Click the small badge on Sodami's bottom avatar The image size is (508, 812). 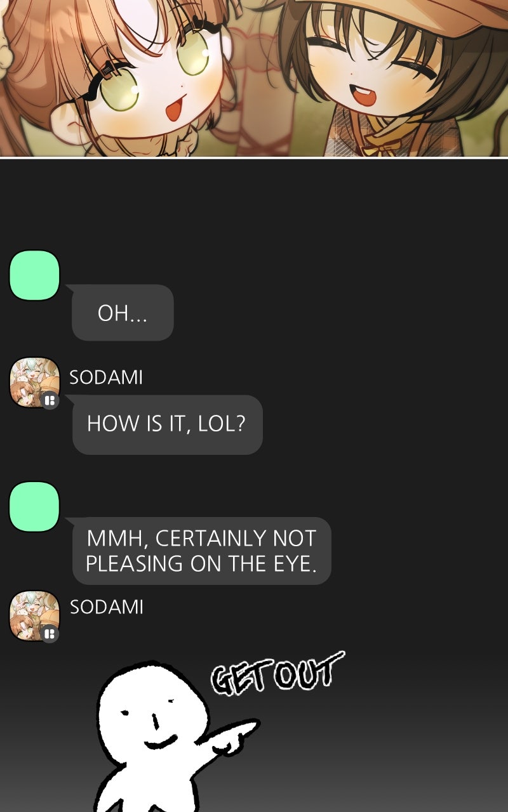click(x=50, y=634)
